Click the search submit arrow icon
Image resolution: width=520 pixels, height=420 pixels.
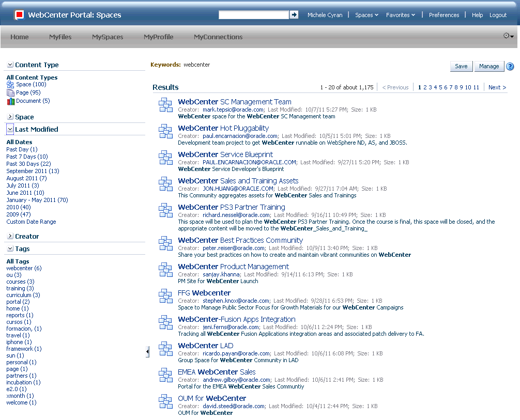[x=294, y=15]
